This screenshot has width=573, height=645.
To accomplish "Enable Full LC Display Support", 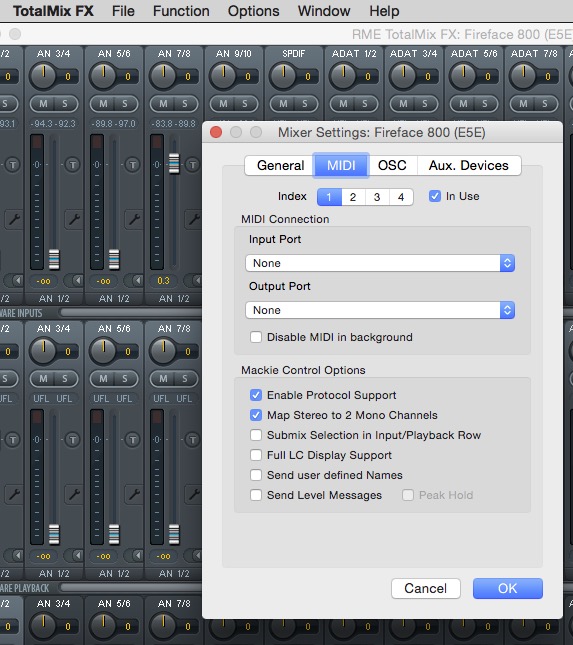I will 256,455.
